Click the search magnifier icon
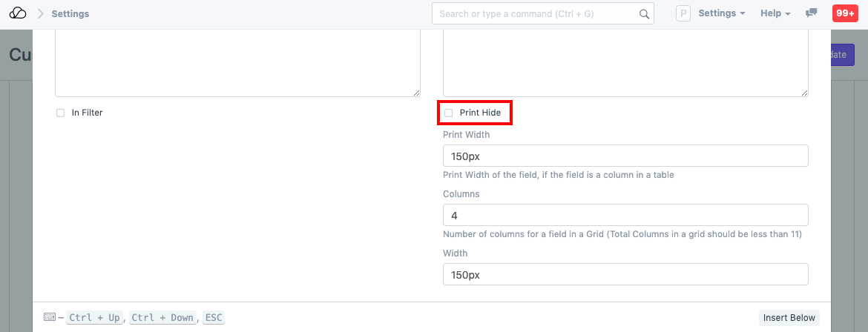 pyautogui.click(x=644, y=13)
